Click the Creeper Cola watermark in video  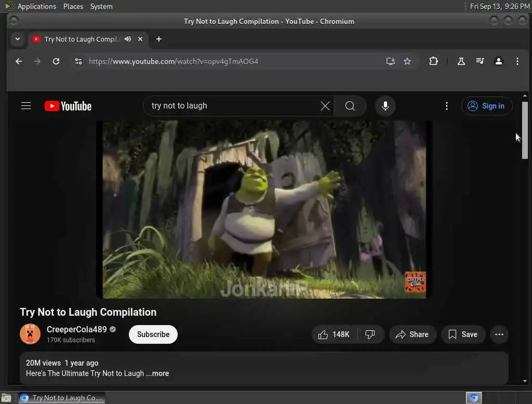coord(415,282)
